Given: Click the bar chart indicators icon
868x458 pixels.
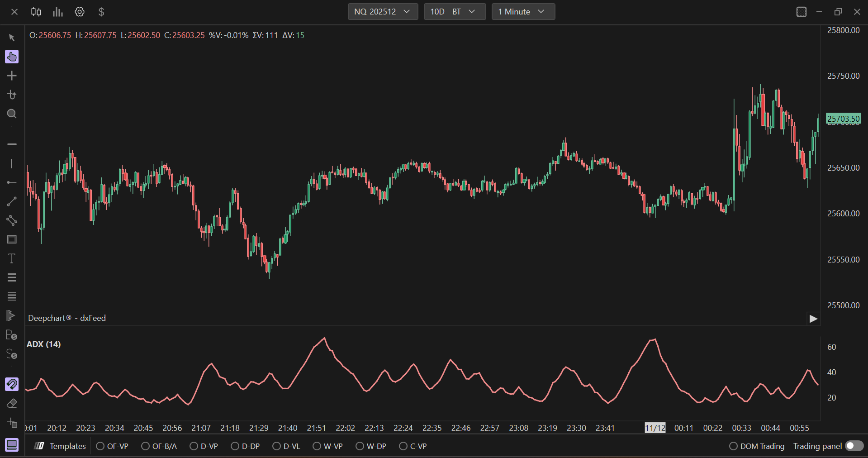Looking at the screenshot, I should click(x=57, y=12).
